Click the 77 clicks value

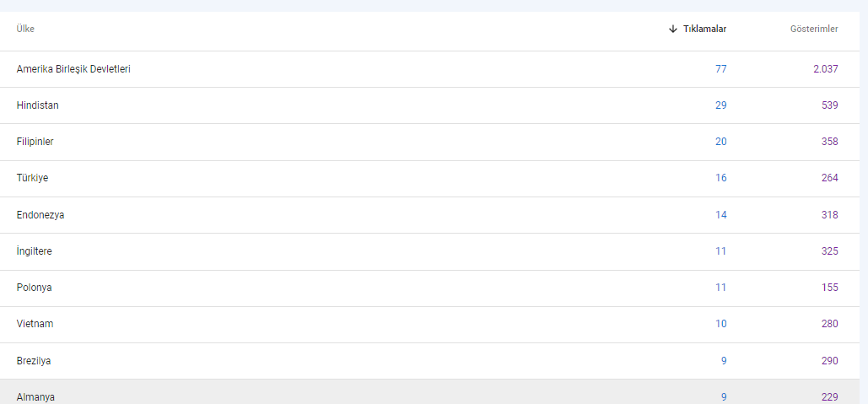click(x=720, y=69)
